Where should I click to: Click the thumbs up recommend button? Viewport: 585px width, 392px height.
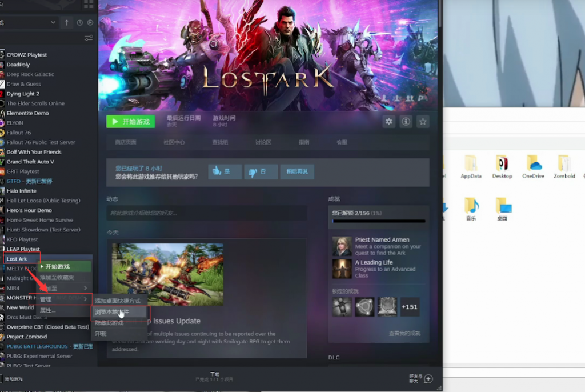click(225, 172)
